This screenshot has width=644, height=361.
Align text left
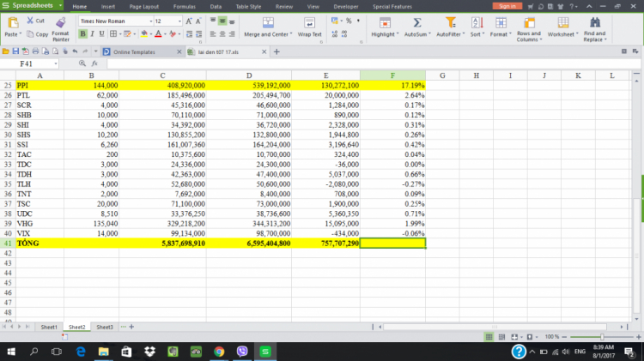click(x=213, y=34)
